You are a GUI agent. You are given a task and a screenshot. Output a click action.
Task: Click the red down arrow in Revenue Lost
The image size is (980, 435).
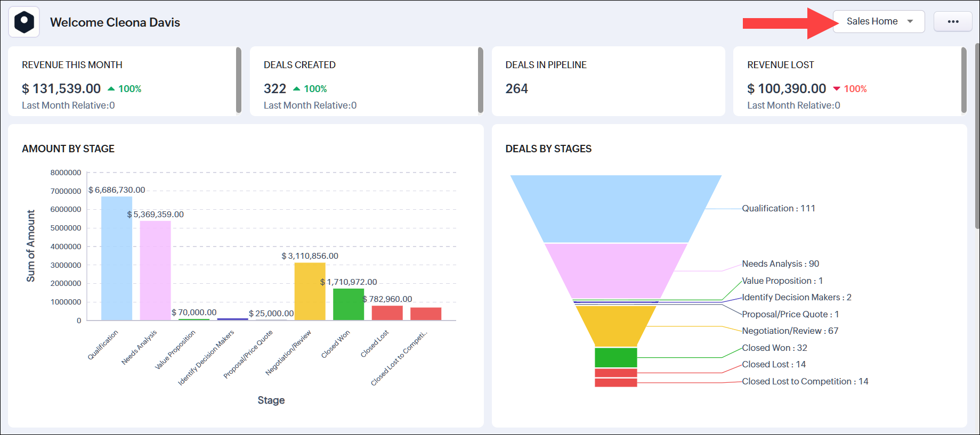[837, 89]
